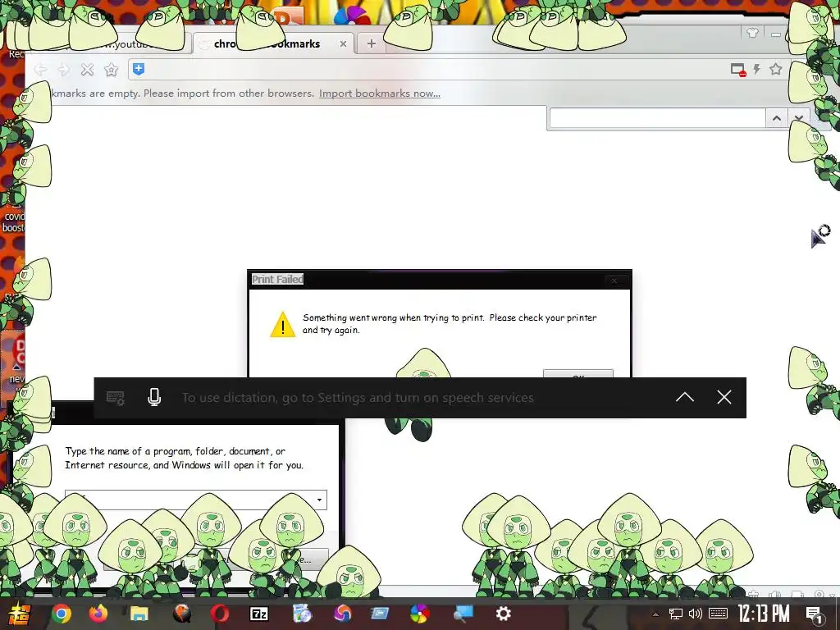Close the Print Failed dialog
Screen dimensions: 840x630
[614, 281]
